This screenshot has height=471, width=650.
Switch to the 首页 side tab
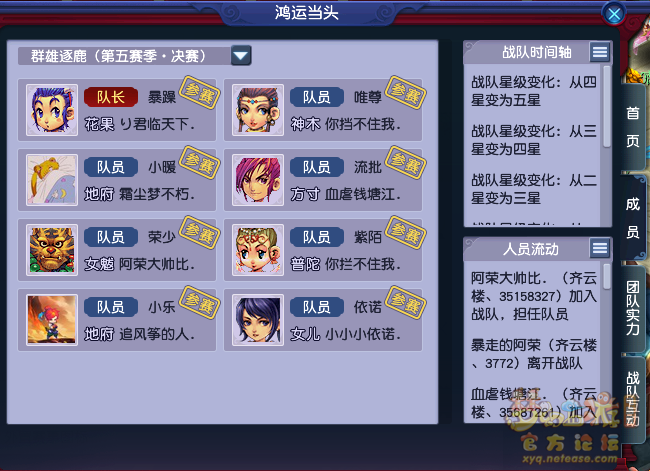click(x=633, y=126)
